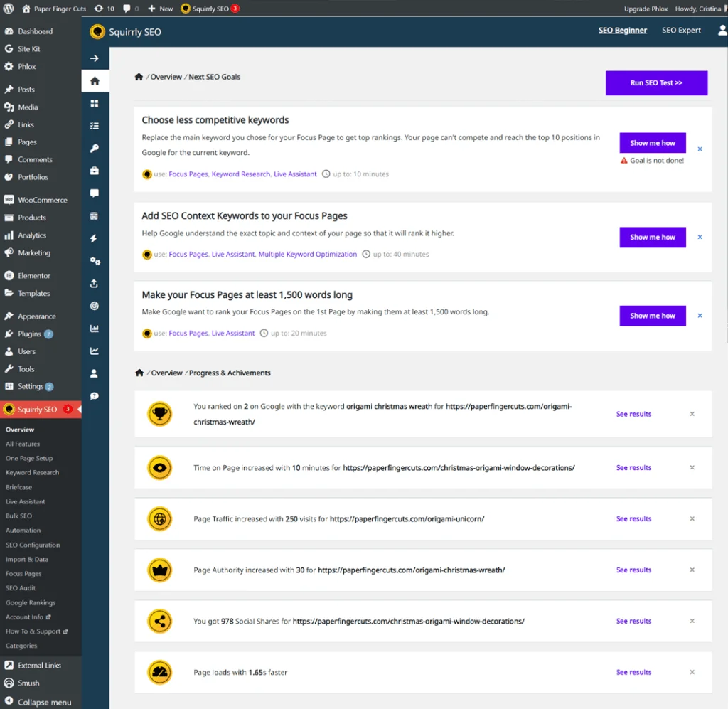The width and height of the screenshot is (728, 709).
Task: Open the target Focus Pages icon
Action: 95,306
